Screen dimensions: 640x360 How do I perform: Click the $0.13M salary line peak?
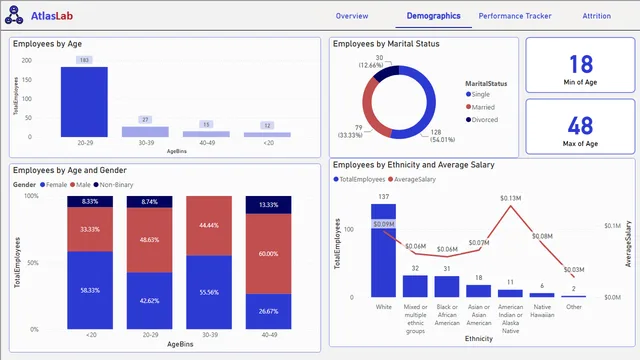[510, 206]
